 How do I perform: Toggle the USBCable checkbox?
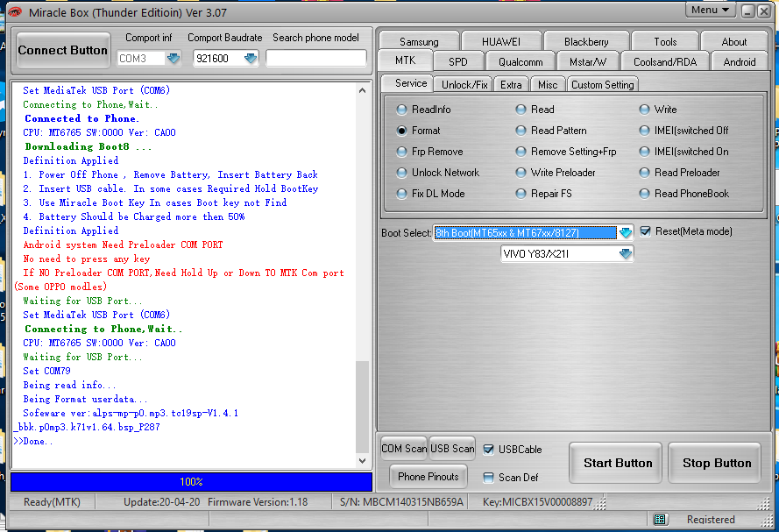(x=488, y=450)
